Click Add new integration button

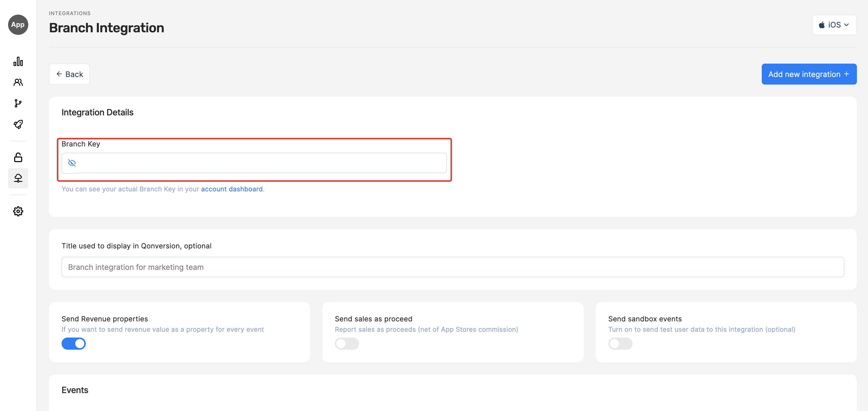click(x=809, y=74)
